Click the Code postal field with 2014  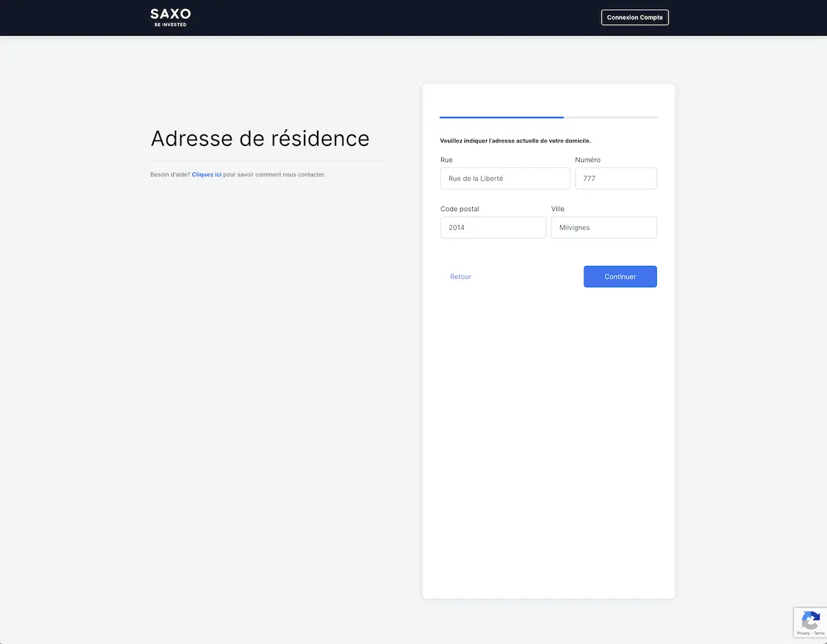tap(493, 227)
